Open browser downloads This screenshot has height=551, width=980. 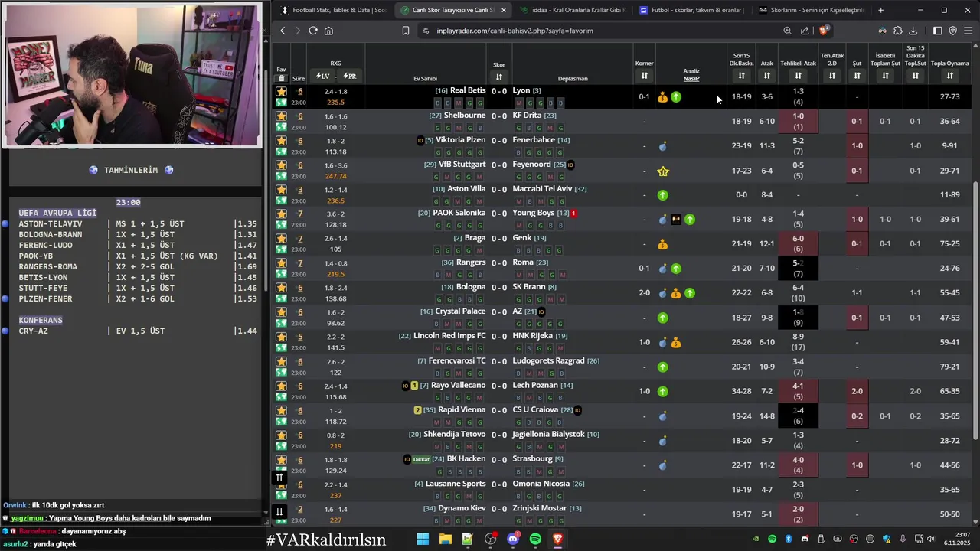pyautogui.click(x=913, y=31)
